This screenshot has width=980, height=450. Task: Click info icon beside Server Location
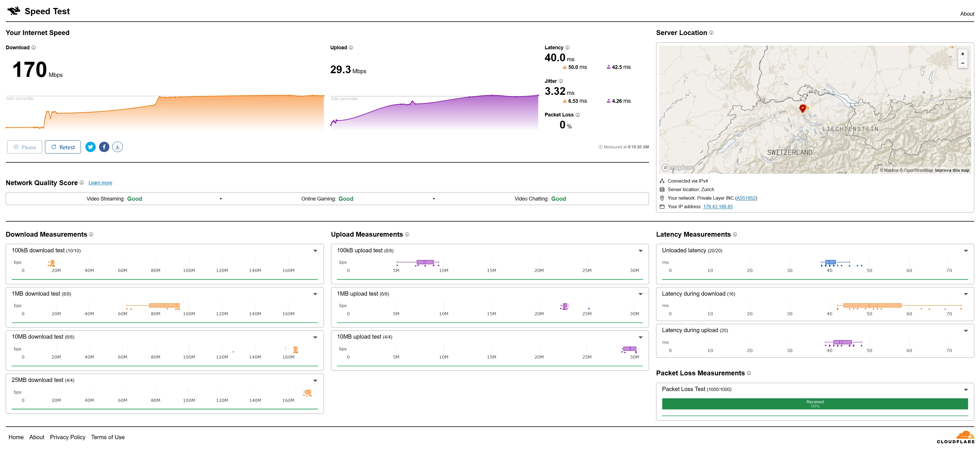[x=711, y=33]
